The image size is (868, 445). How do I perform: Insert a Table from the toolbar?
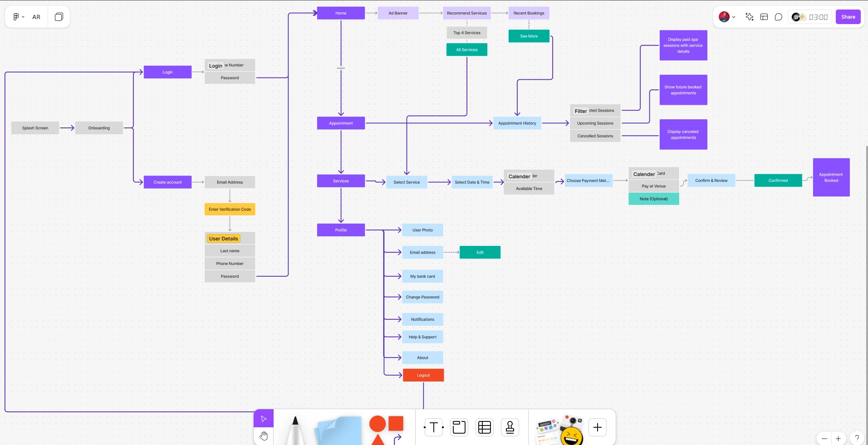484,427
